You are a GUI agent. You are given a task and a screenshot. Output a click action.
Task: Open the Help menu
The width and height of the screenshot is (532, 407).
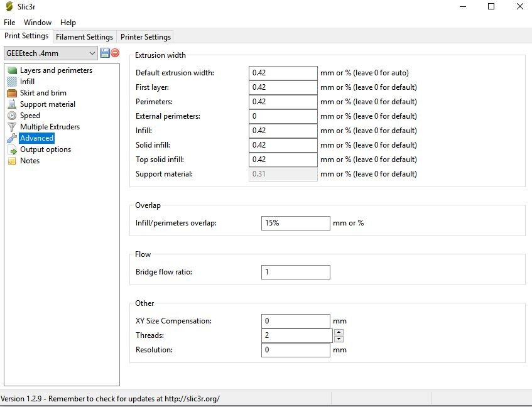click(x=68, y=23)
